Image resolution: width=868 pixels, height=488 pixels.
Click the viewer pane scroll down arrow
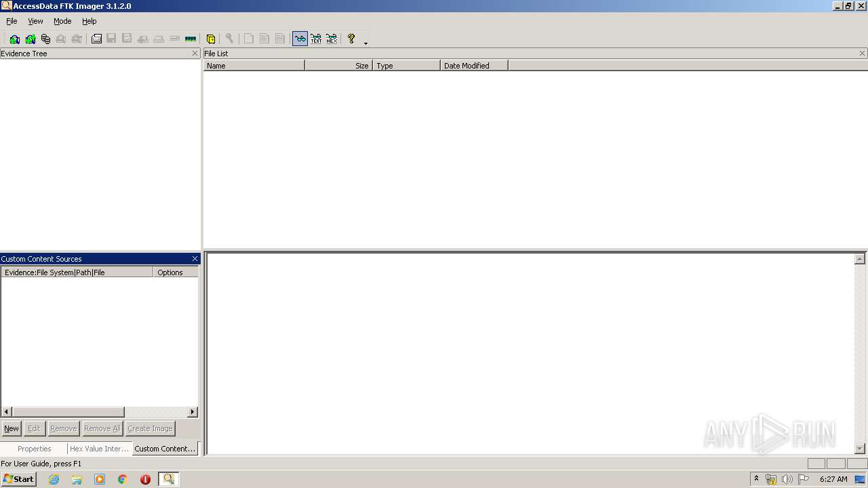coord(860,448)
